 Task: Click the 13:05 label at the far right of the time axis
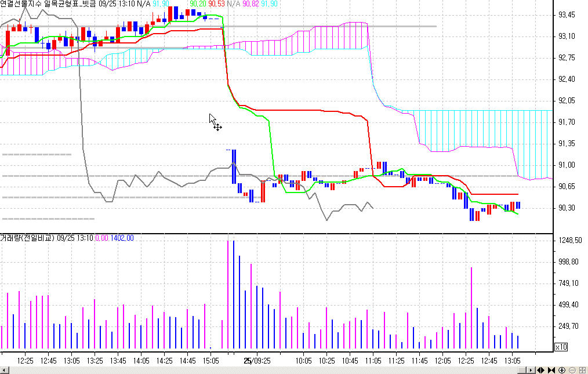point(512,361)
